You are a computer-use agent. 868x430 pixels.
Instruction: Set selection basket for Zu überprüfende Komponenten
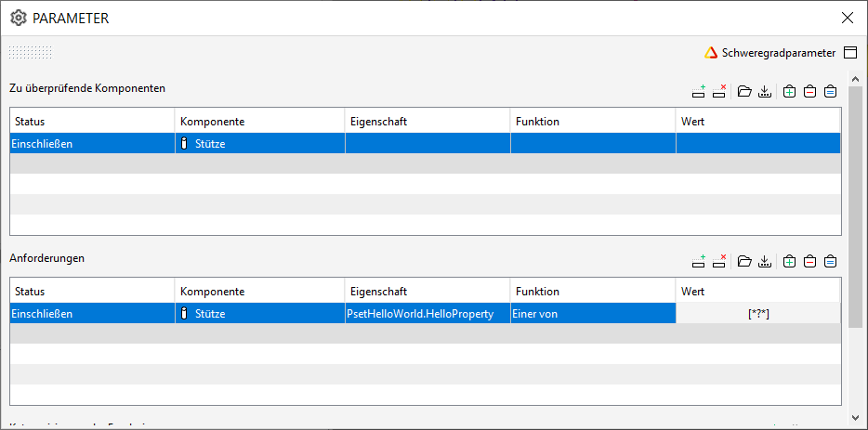tap(830, 91)
